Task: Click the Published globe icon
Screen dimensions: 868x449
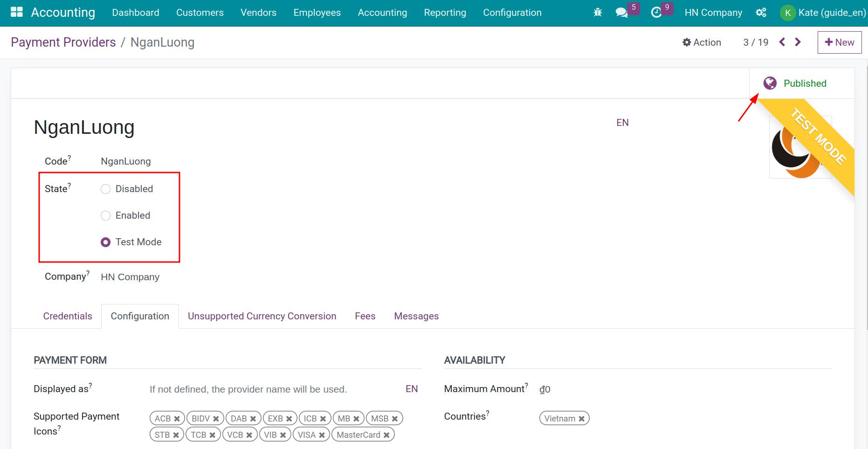Action: pos(770,83)
